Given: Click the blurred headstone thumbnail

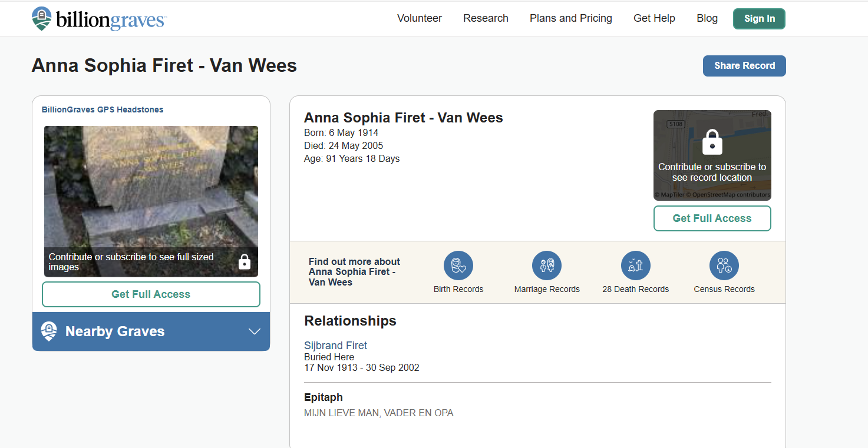Looking at the screenshot, I should click(x=151, y=185).
